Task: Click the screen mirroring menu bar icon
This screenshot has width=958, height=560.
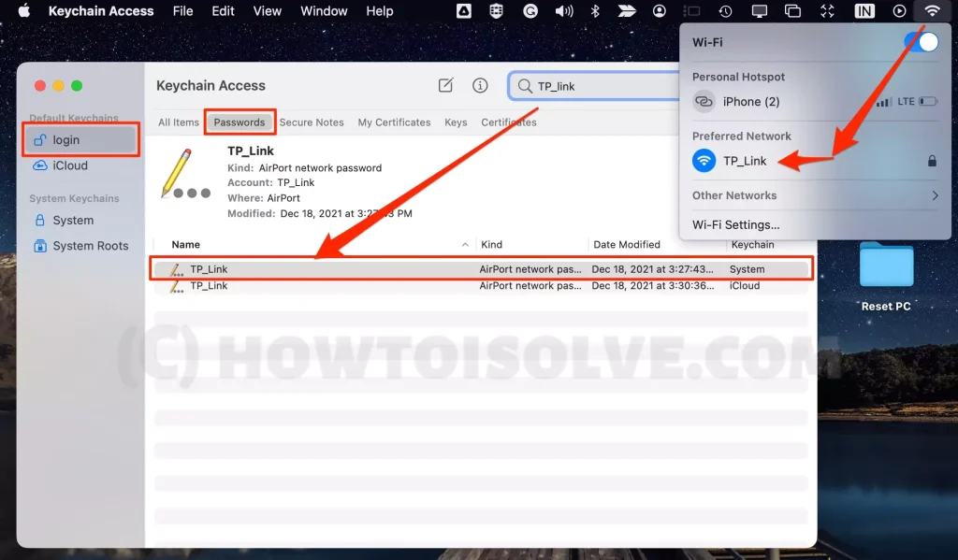Action: pos(792,11)
